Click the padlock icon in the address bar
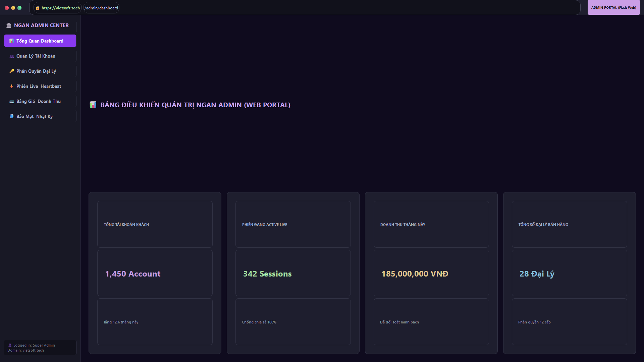 pyautogui.click(x=38, y=8)
